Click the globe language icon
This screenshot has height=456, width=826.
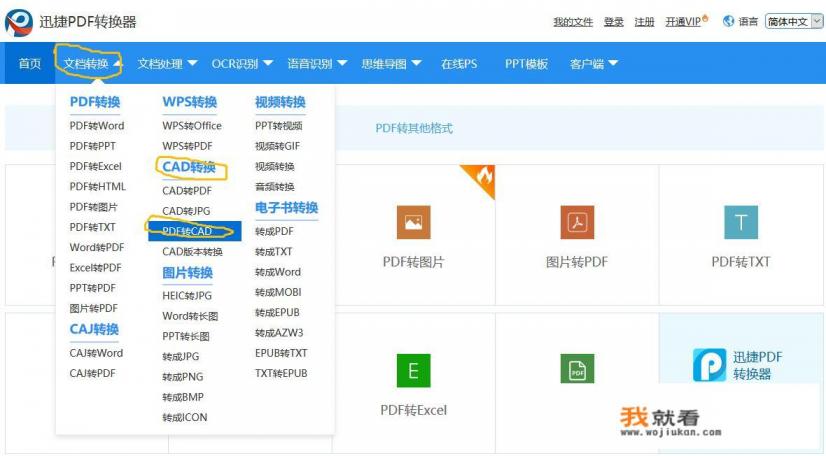pyautogui.click(x=729, y=21)
